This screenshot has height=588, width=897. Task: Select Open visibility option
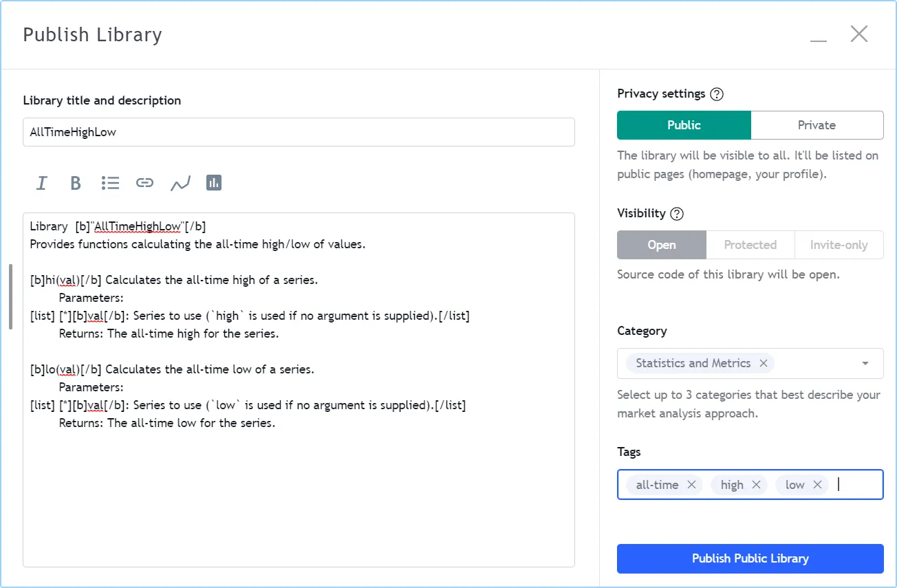point(662,245)
